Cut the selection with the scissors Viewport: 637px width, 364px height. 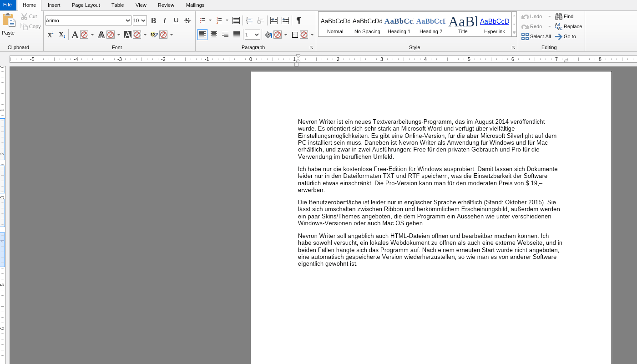pyautogui.click(x=29, y=16)
